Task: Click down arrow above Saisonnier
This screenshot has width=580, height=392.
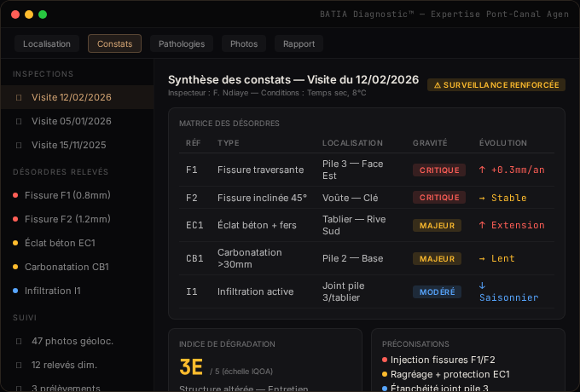Action: (x=482, y=285)
